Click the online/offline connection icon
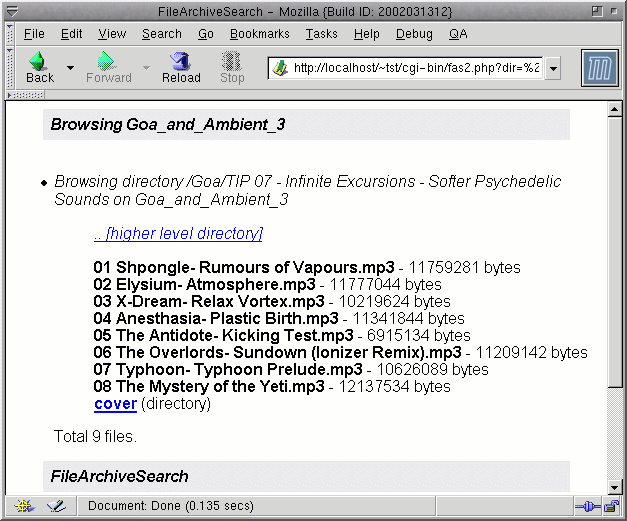This screenshot has width=627, height=521. [587, 506]
